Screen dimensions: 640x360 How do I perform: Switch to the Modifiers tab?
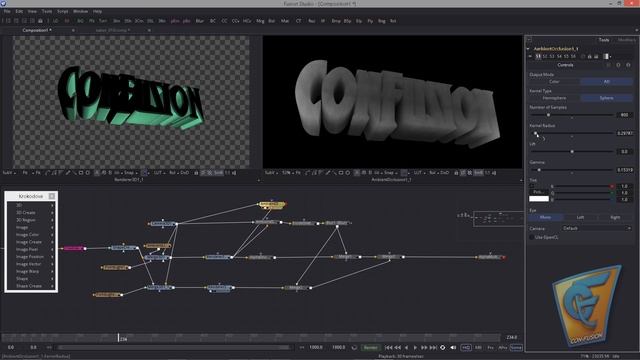[x=627, y=40]
